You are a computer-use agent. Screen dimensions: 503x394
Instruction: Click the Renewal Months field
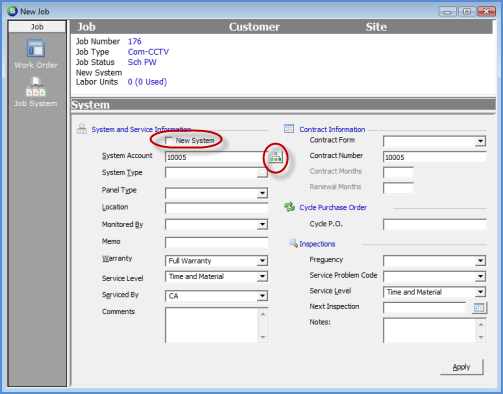click(398, 188)
